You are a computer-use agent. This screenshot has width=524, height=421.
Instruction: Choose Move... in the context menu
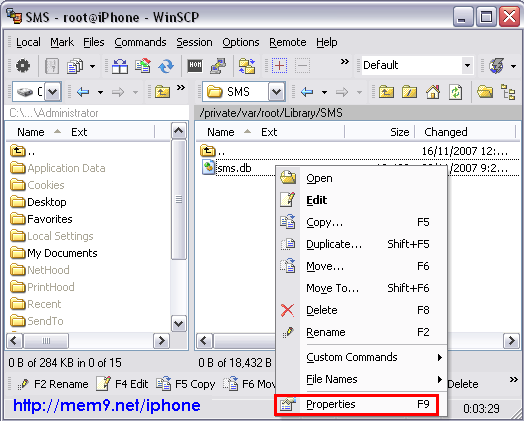coord(362,266)
